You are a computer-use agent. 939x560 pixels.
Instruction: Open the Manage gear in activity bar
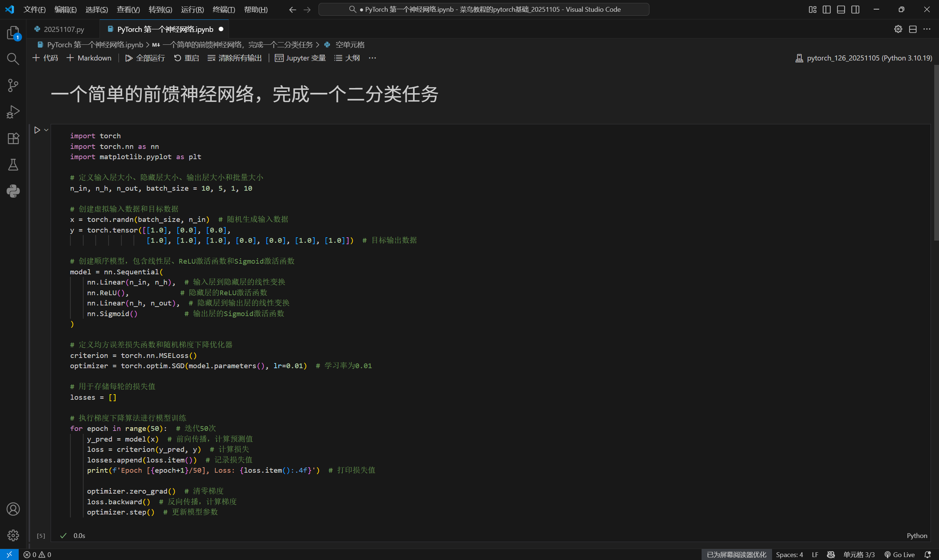(x=13, y=535)
